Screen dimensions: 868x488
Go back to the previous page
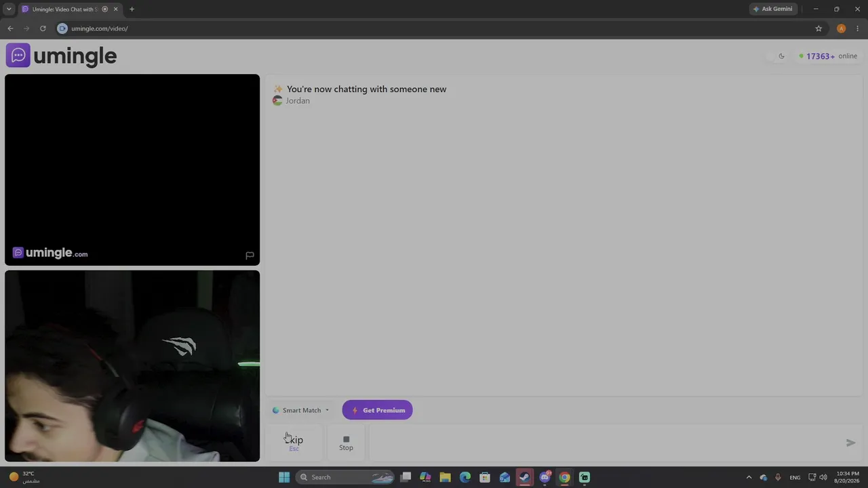click(x=10, y=28)
